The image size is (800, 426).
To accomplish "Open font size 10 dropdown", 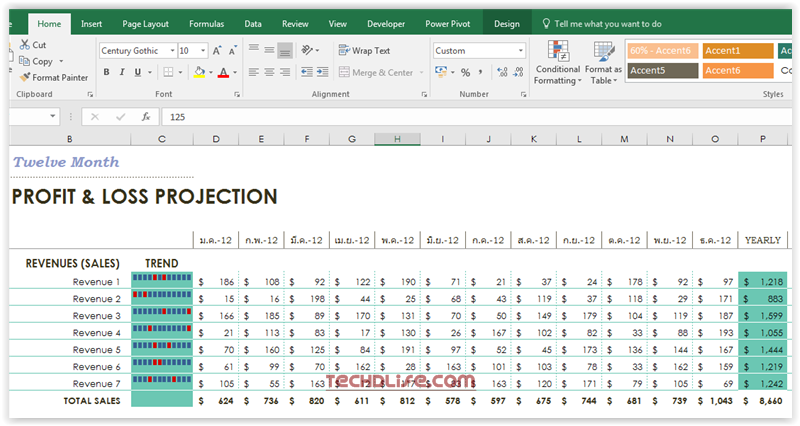I will [x=203, y=51].
